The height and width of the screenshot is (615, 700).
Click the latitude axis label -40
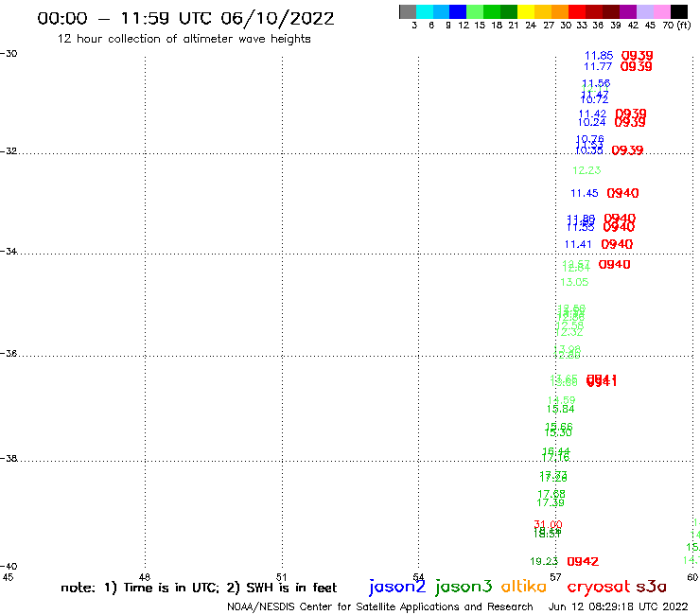coord(9,567)
